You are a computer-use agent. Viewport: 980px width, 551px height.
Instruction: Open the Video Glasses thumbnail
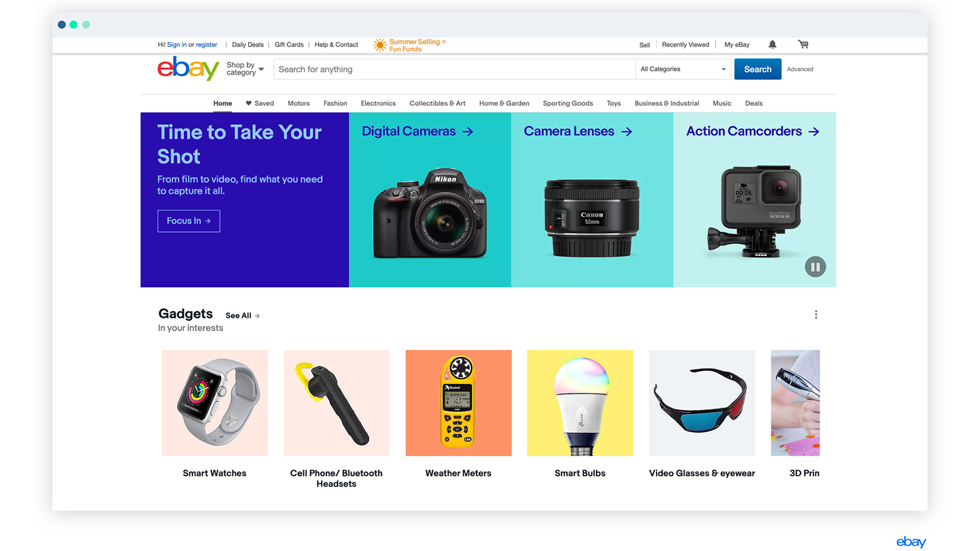coord(702,403)
